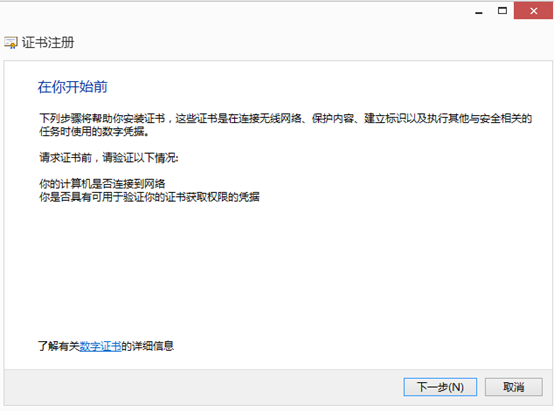Viewport: 554px width, 411px height.
Task: Click the 的详细信息 text after the link
Action: (147, 346)
